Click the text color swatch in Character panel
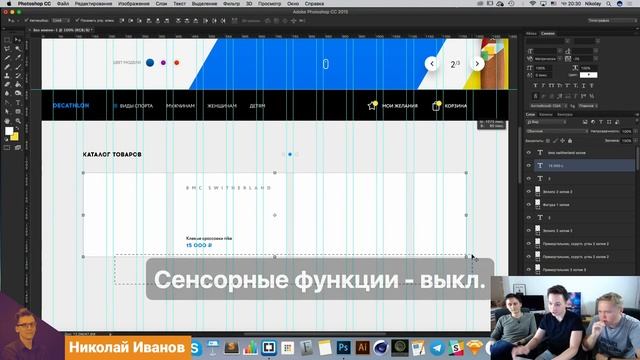Screen dimensions: 640x360 [x=588, y=75]
